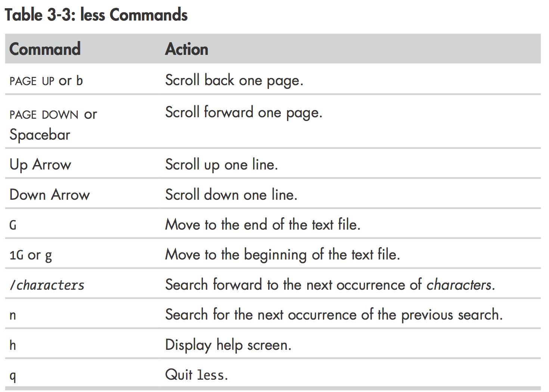Select the "Search forward to the next occurrence" text
The width and height of the screenshot is (549, 392).
pyautogui.click(x=330, y=285)
